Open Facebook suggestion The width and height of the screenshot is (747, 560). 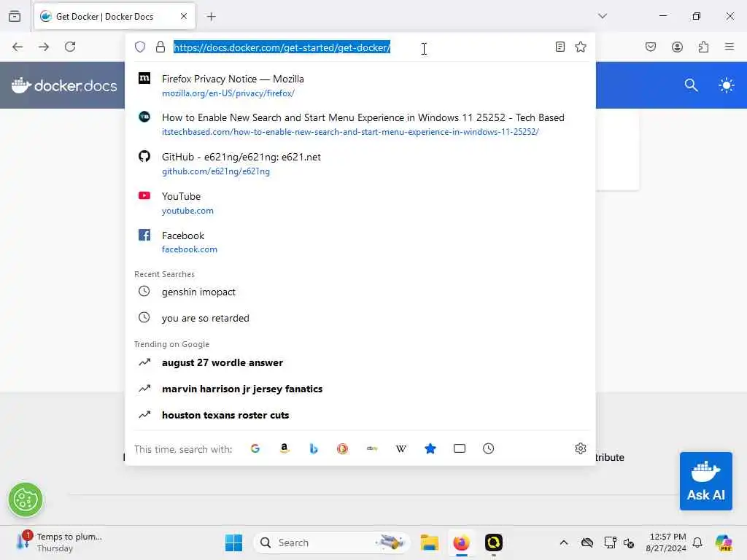coord(360,242)
